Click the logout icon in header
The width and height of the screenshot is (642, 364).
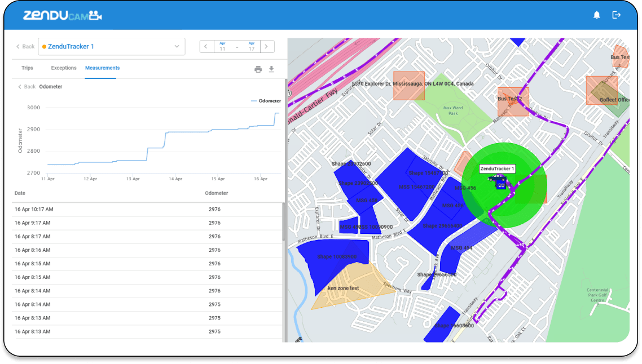click(616, 15)
